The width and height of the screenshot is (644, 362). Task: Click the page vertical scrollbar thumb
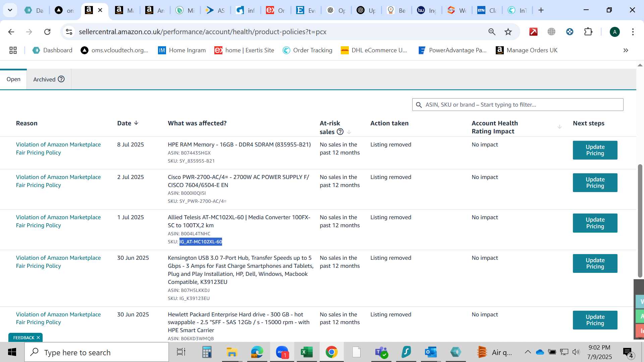640,221
